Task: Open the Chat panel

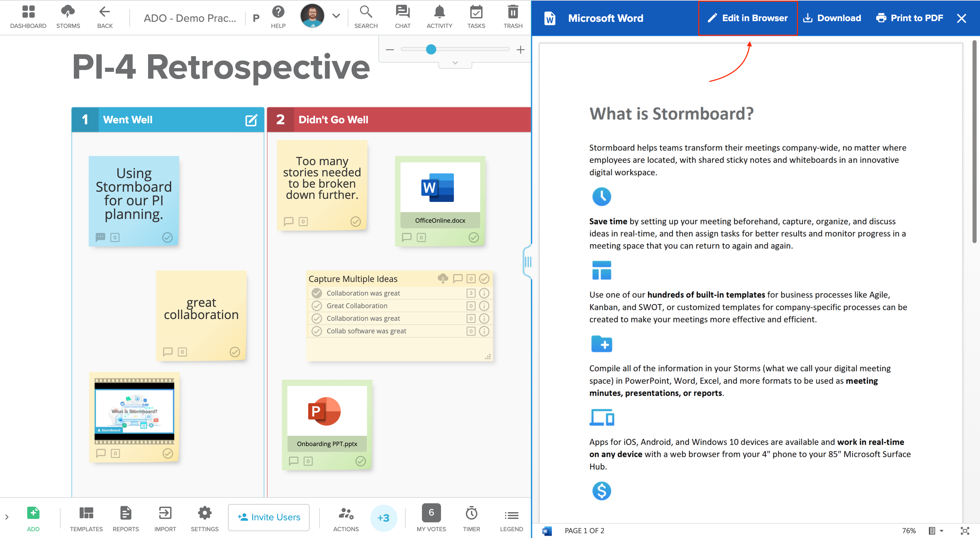Action: [403, 17]
